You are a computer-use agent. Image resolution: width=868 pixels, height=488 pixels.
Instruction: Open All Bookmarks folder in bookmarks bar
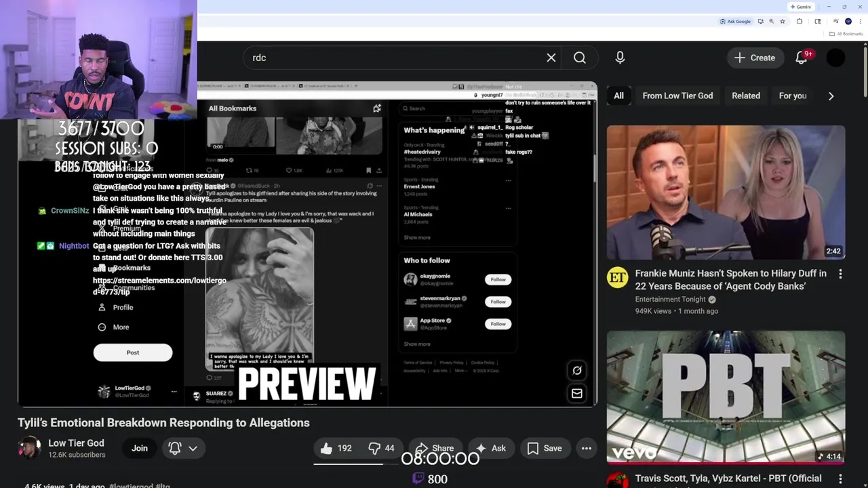[846, 34]
